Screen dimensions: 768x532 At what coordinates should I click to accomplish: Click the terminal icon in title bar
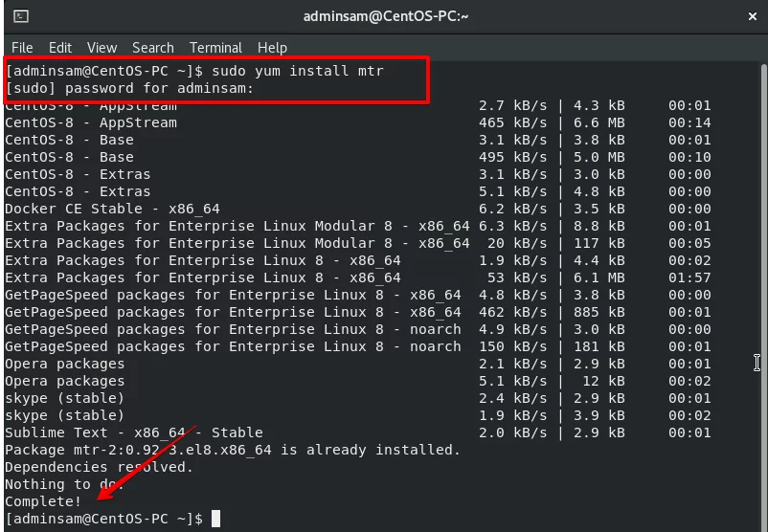click(20, 16)
